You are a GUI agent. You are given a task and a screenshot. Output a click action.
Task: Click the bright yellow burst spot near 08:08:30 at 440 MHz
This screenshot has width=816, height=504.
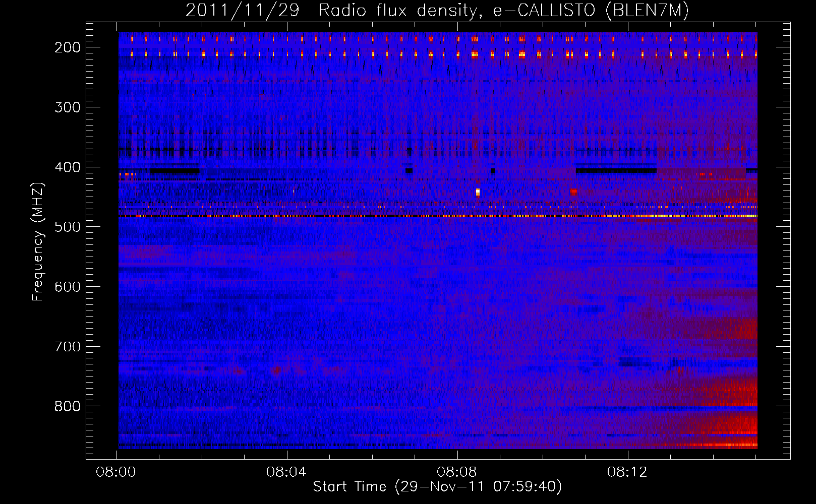pyautogui.click(x=478, y=192)
